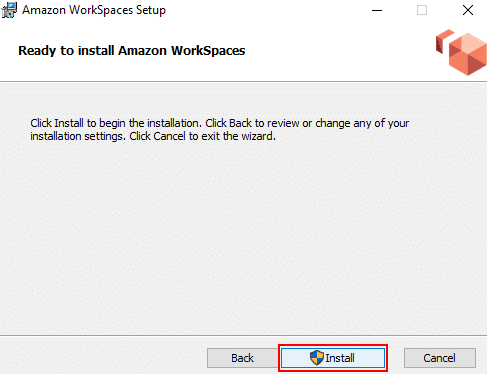
Task: Exit the wizard using Cancel
Action: tap(440, 358)
